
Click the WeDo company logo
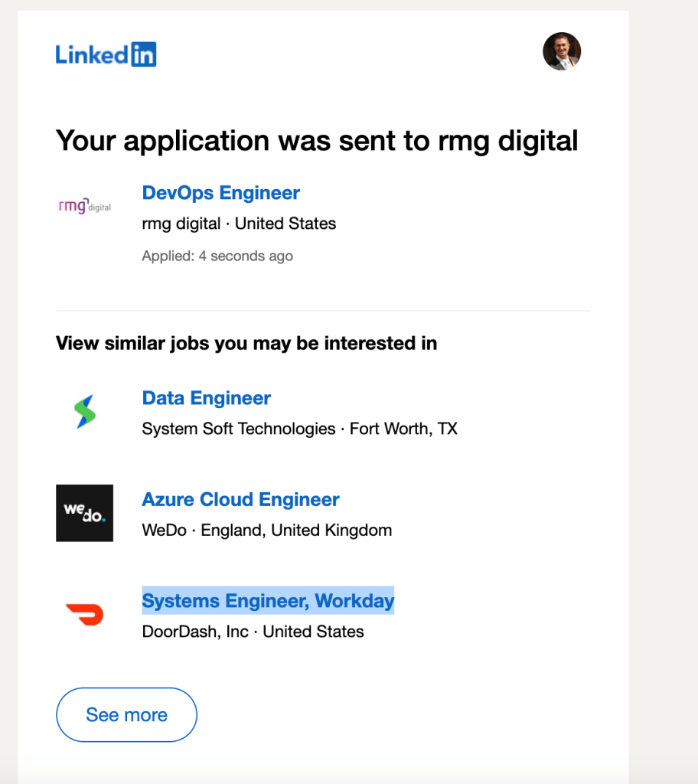pyautogui.click(x=84, y=513)
